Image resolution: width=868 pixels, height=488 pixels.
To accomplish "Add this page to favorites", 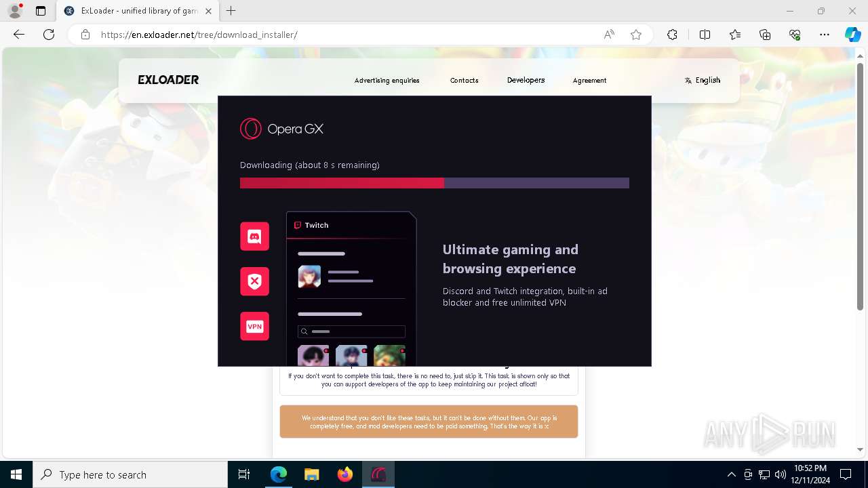I will [636, 35].
